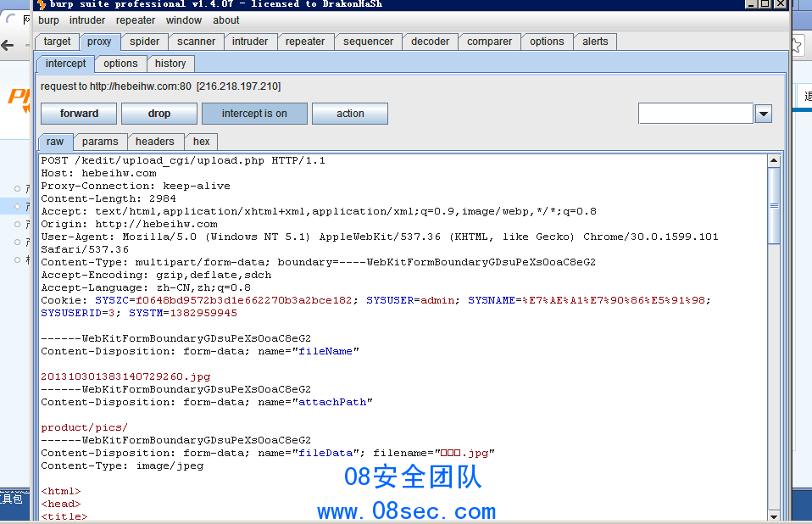The width and height of the screenshot is (812, 524).
Task: Select the intercept sub-tab
Action: coord(66,64)
